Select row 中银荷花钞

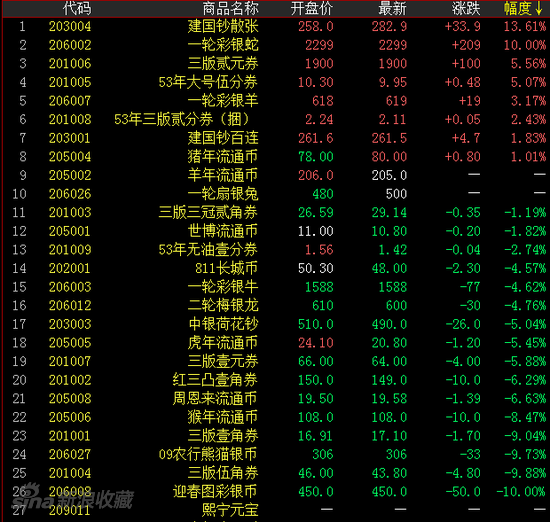[276, 324]
